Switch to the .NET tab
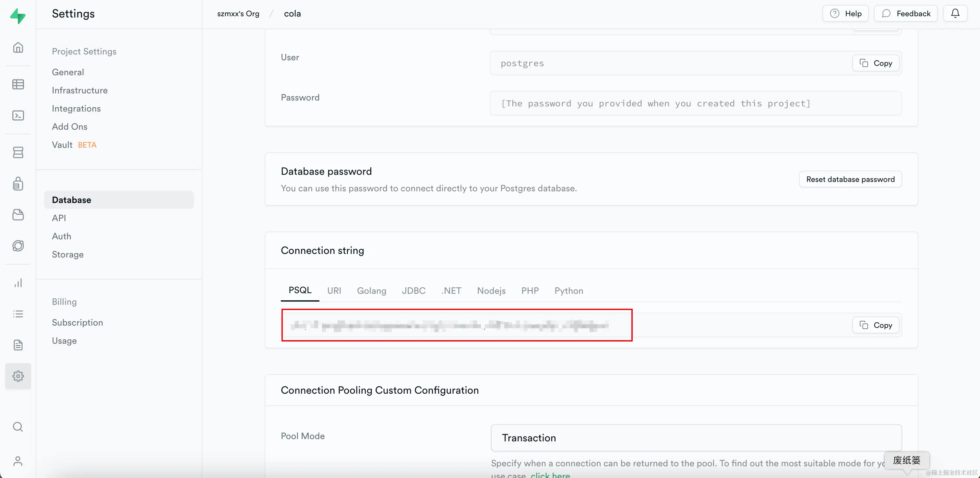Image resolution: width=980 pixels, height=478 pixels. pos(451,291)
